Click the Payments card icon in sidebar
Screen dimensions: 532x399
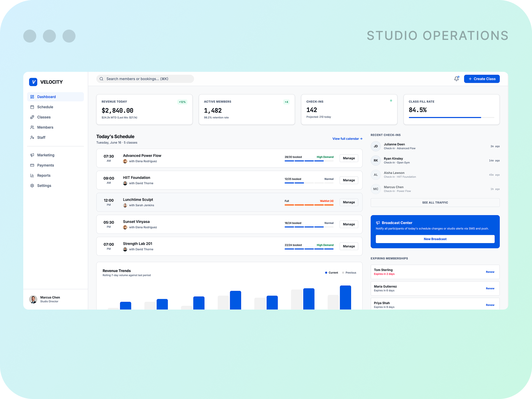pyautogui.click(x=32, y=165)
